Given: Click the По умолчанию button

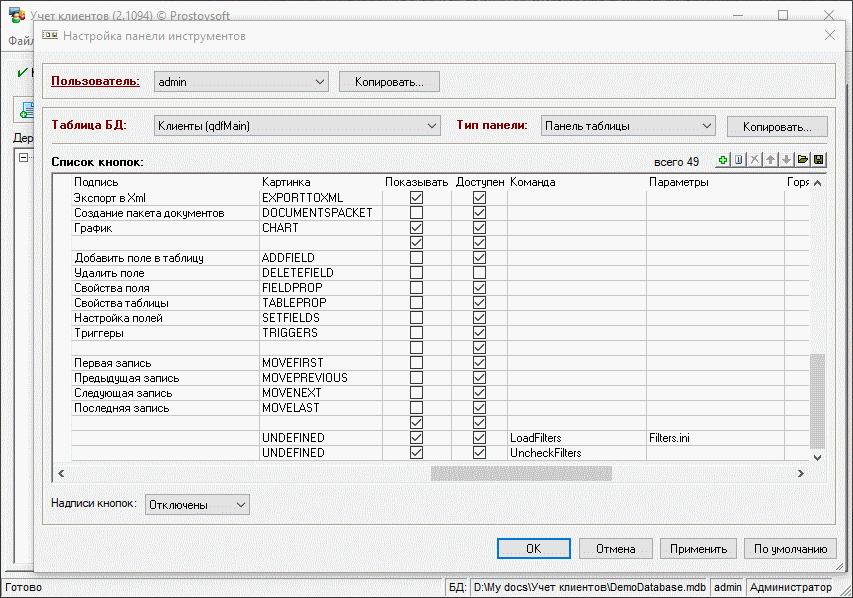Looking at the screenshot, I should (x=790, y=548).
